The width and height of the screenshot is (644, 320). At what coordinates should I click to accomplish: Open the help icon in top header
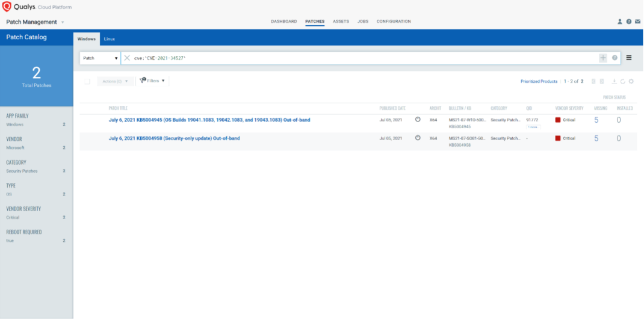[x=629, y=22]
